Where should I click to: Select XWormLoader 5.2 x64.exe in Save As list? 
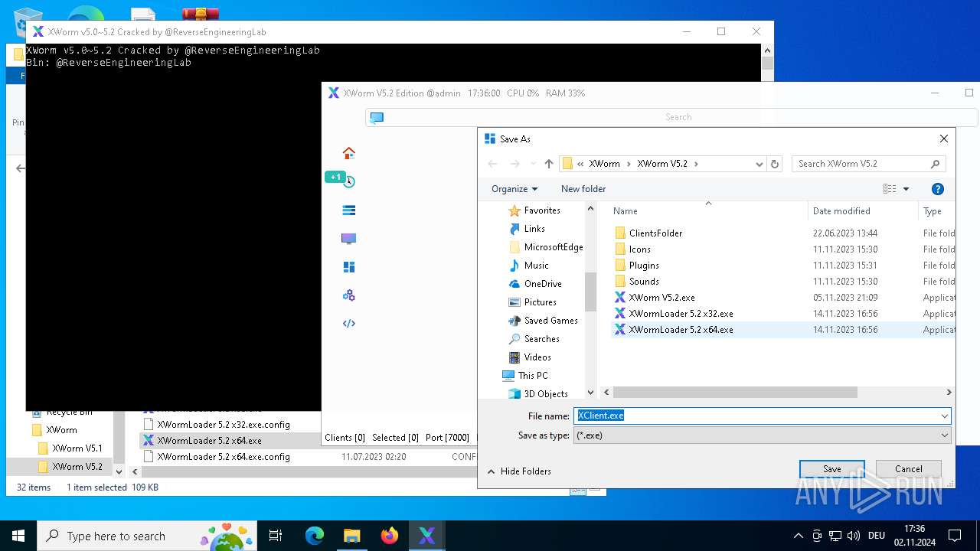point(681,330)
